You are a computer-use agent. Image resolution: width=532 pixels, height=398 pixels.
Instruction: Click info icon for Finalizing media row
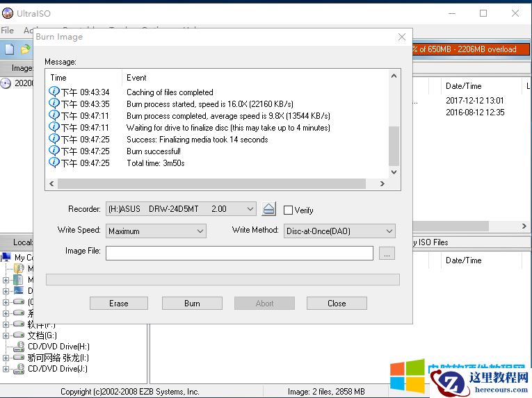54,139
